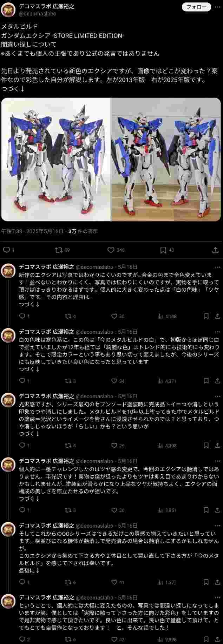Repost the main post with 89 reposts
The width and height of the screenshot is (223, 644).
[63, 250]
